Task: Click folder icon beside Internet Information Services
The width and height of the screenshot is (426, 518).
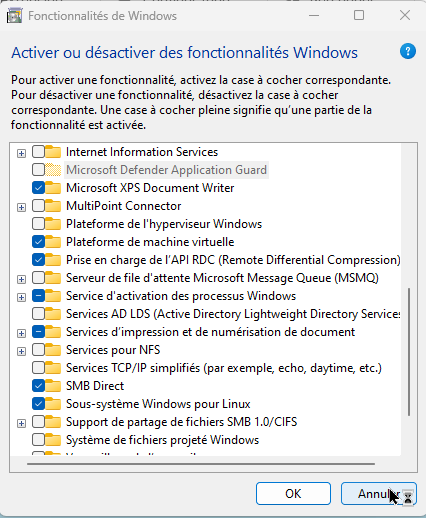Action: [53, 152]
